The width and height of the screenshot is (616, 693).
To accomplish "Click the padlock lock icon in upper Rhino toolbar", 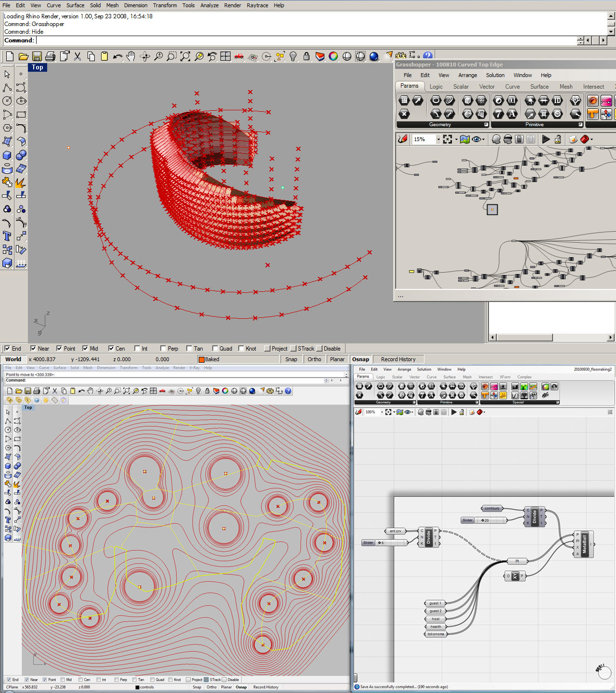I will (x=307, y=56).
